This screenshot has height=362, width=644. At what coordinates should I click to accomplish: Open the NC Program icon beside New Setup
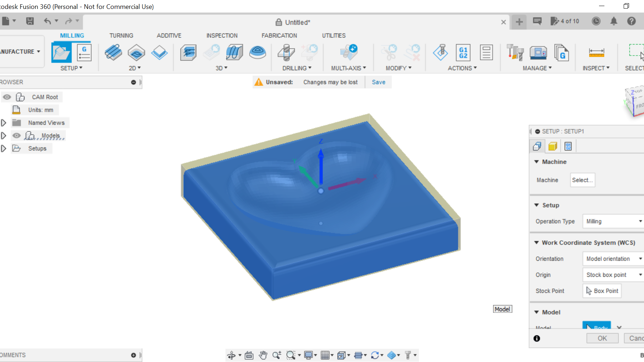pos(84,52)
